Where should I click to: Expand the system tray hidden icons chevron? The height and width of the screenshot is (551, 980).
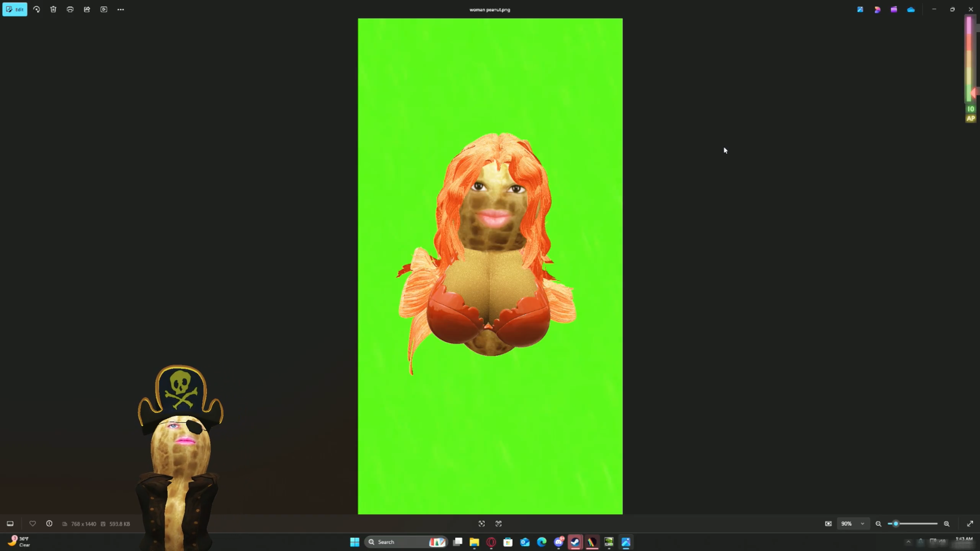coord(908,541)
